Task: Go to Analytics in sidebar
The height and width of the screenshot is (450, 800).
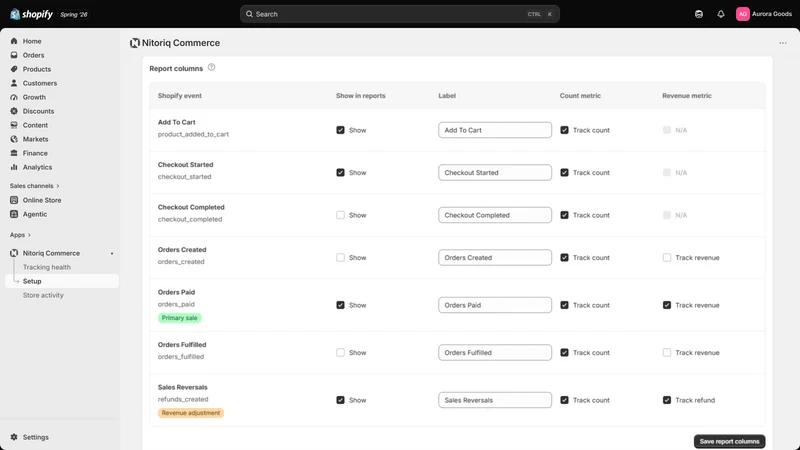Action: click(x=37, y=167)
